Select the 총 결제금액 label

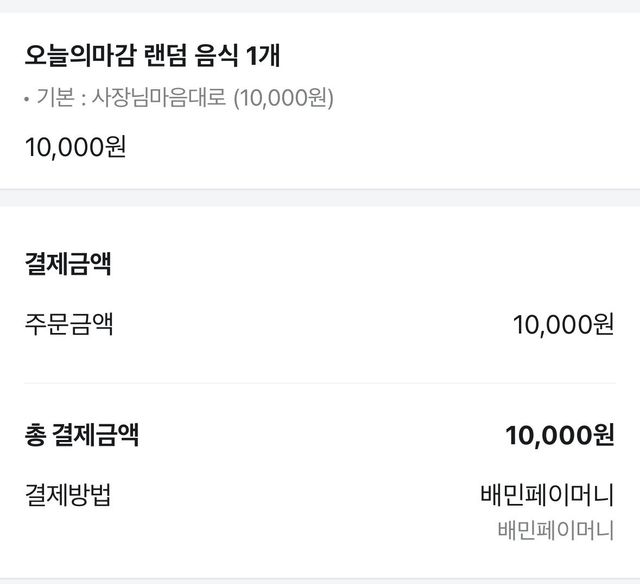coord(82,435)
